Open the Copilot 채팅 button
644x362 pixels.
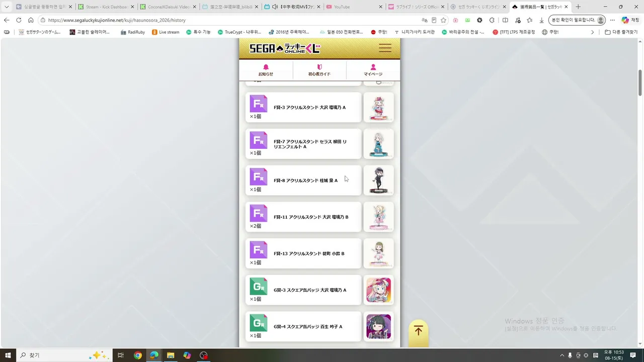pos(631,20)
